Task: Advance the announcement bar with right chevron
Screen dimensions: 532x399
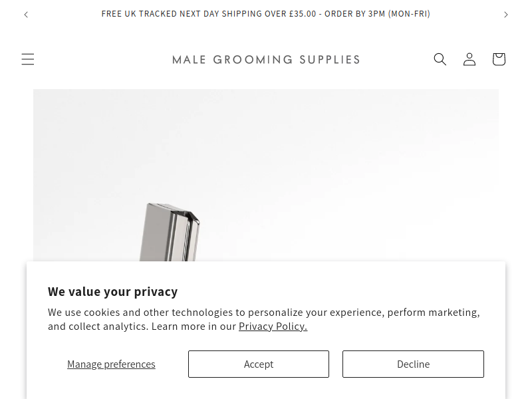Action: tap(506, 14)
